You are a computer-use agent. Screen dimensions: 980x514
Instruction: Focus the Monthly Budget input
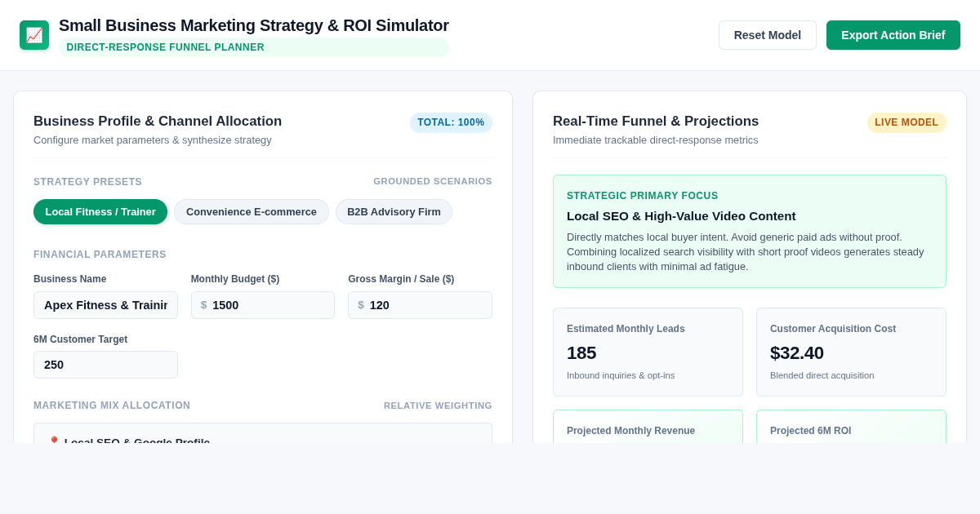pyautogui.click(x=263, y=305)
